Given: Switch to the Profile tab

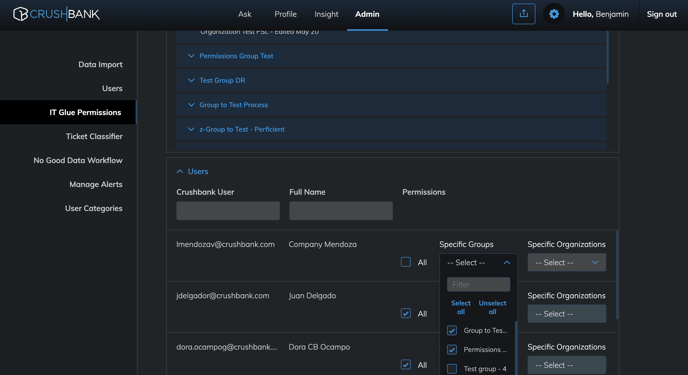Looking at the screenshot, I should [x=285, y=14].
